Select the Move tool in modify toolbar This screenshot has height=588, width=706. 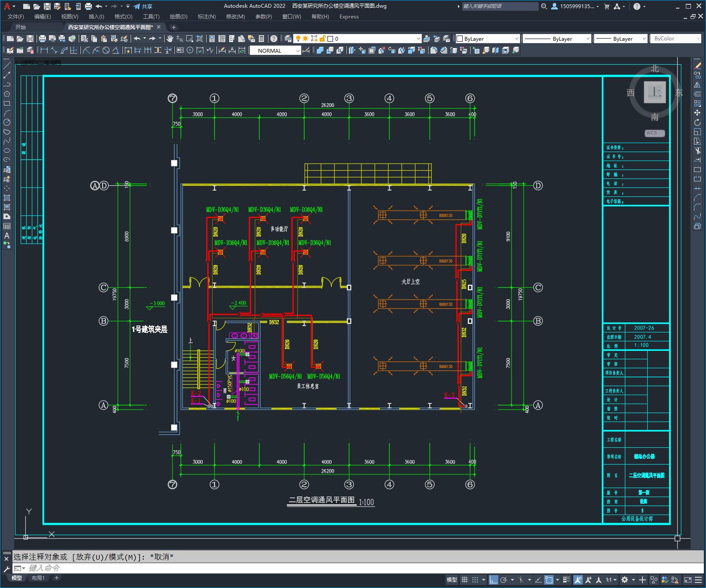pyautogui.click(x=697, y=113)
